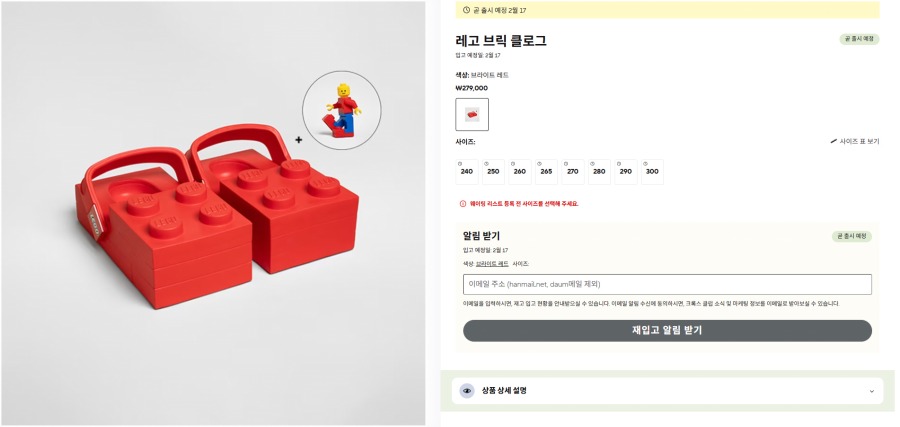Viewport: 900px width, 427px height.
Task: Select size 240
Action: tap(467, 171)
